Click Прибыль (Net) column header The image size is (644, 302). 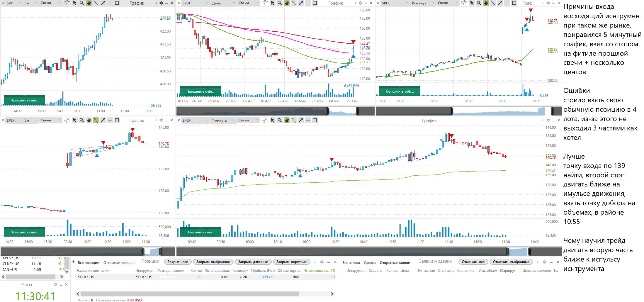tap(263, 271)
